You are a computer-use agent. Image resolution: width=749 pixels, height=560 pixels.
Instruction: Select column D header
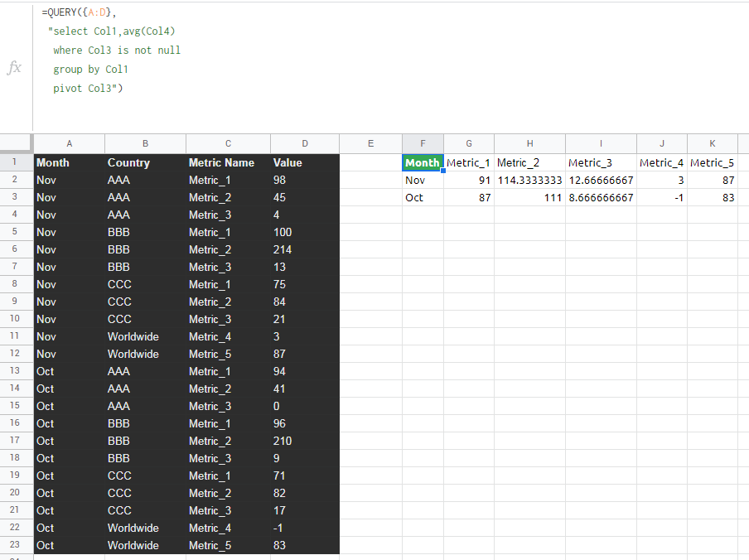click(x=305, y=143)
